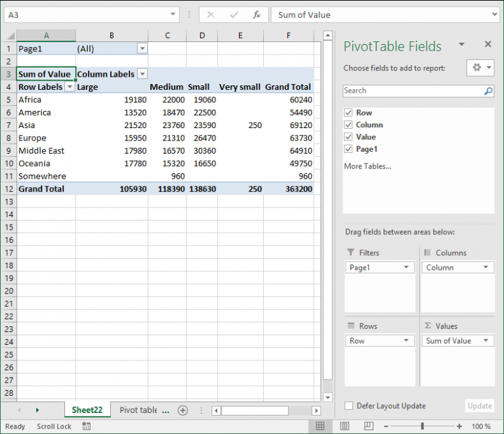Uncheck the Page1 field checkbox
This screenshot has height=434, width=504.
tap(348, 149)
